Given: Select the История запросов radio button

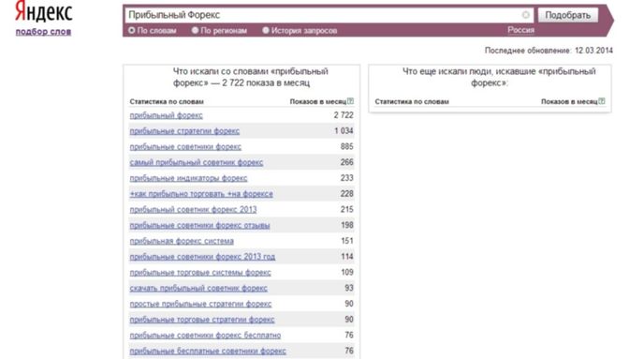Looking at the screenshot, I should click(x=266, y=30).
